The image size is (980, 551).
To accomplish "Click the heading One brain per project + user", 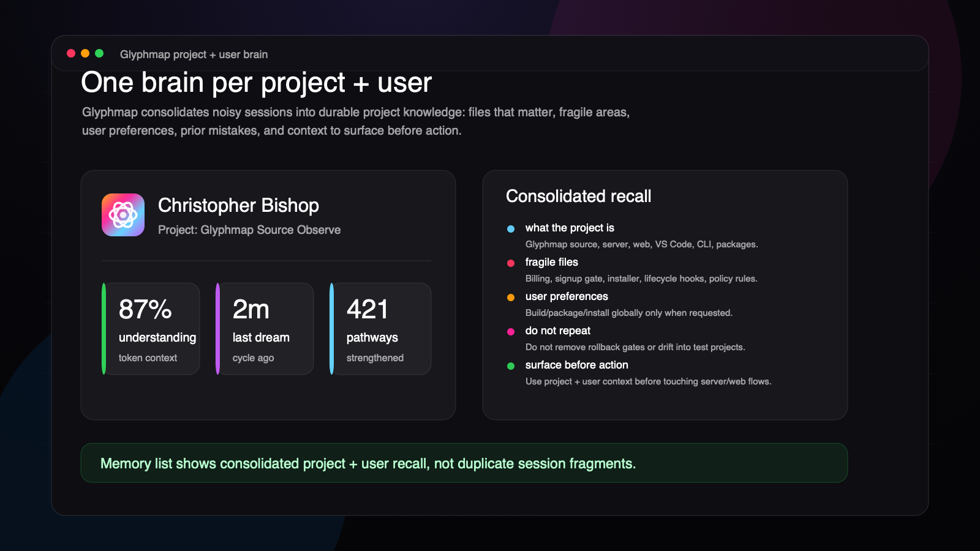I will 257,82.
